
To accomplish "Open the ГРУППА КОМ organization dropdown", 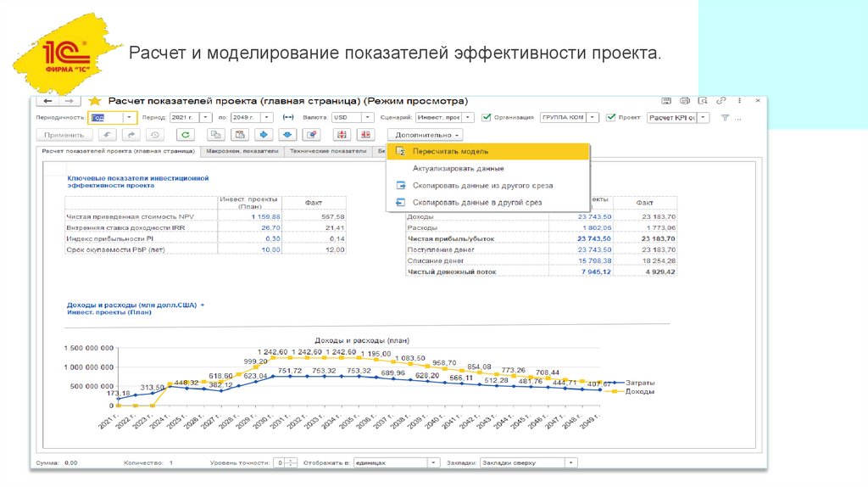I will tap(593, 117).
